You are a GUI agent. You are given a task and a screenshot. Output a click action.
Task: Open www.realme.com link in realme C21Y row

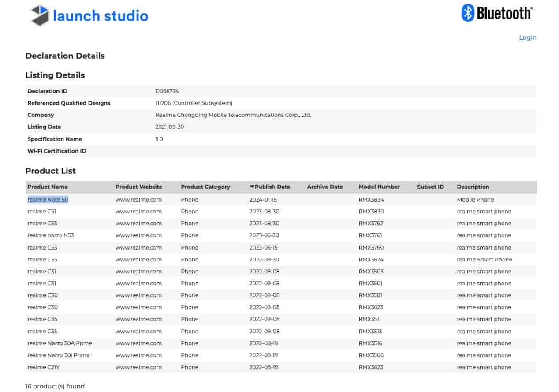(138, 367)
